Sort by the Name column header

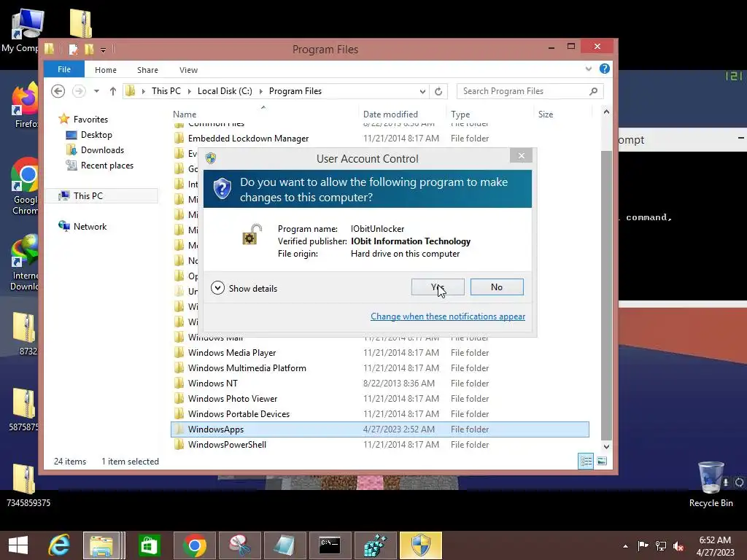click(x=185, y=114)
